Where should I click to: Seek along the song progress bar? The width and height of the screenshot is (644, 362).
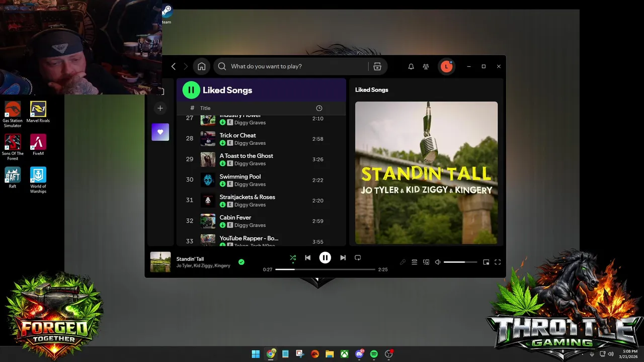click(x=325, y=269)
